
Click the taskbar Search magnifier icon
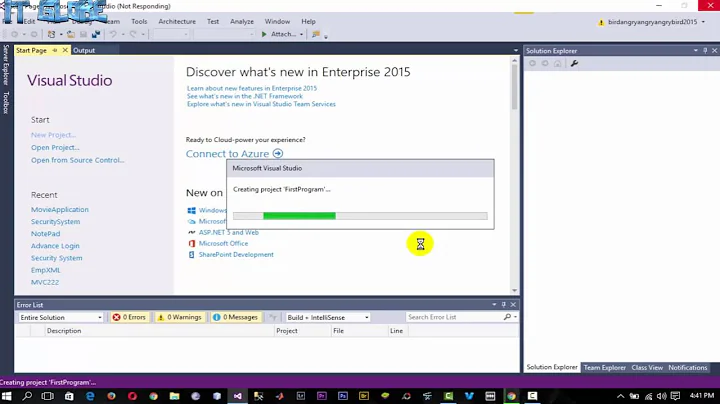pyautogui.click(x=27, y=396)
